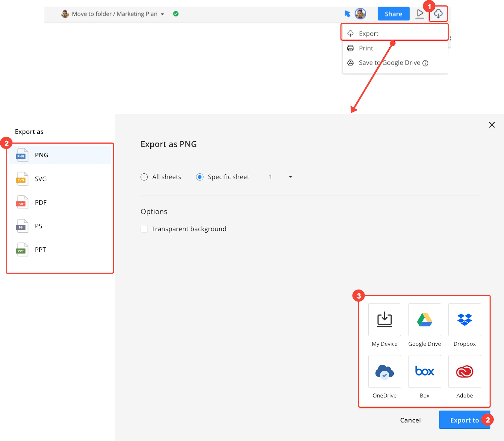The image size is (504, 441).
Task: Select PNG in the Export as list
Action: 60,155
